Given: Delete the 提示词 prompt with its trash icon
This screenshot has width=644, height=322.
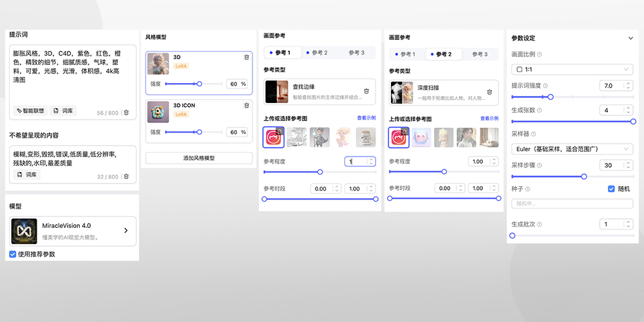Looking at the screenshot, I should tap(126, 113).
